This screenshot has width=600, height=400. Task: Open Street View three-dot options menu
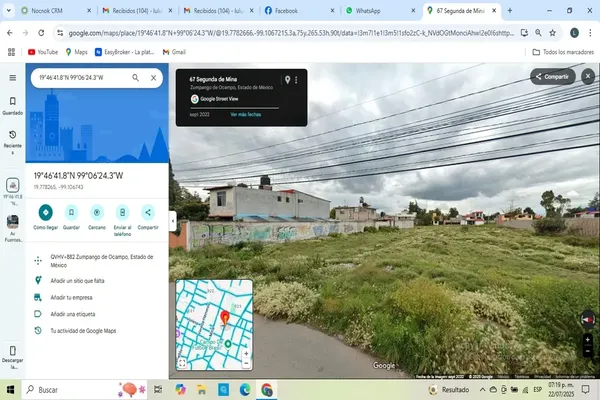pyautogui.click(x=296, y=80)
